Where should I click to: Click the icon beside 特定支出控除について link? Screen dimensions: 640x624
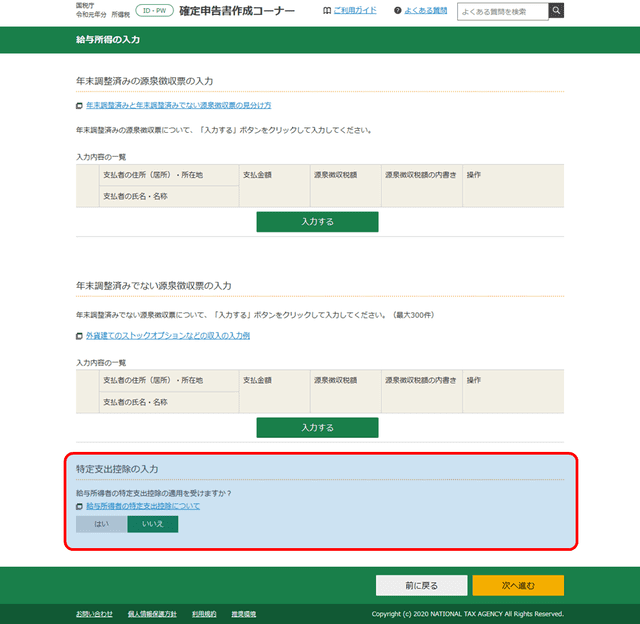coord(79,506)
